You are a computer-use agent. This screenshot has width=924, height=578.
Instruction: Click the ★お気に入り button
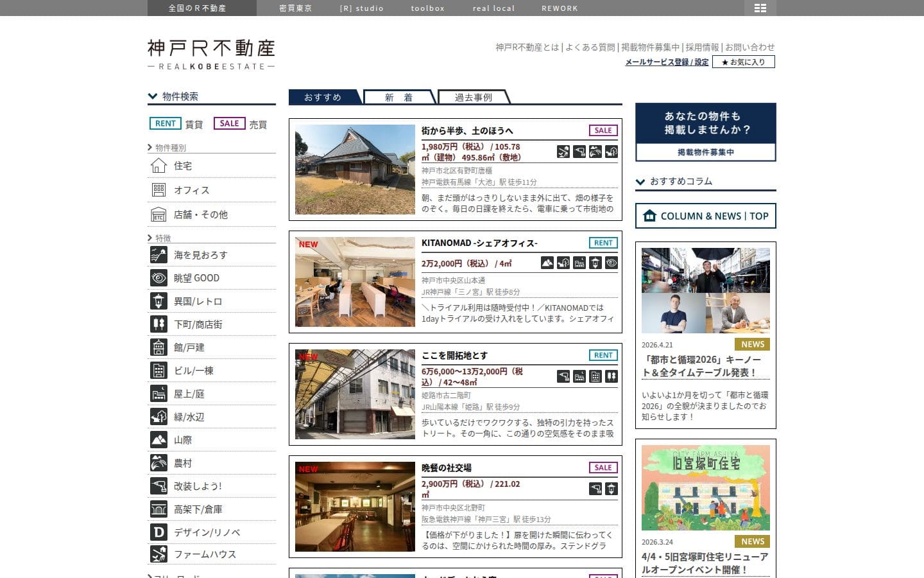744,62
